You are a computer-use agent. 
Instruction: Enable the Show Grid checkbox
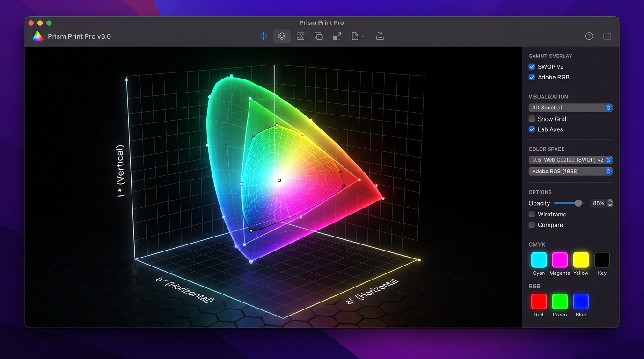pos(532,119)
